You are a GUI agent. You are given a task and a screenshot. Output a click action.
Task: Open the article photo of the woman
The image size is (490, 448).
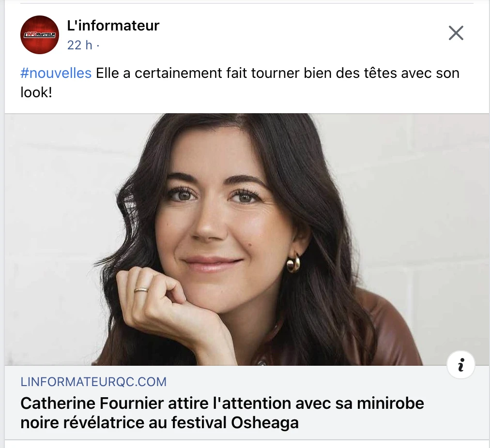tap(247, 239)
